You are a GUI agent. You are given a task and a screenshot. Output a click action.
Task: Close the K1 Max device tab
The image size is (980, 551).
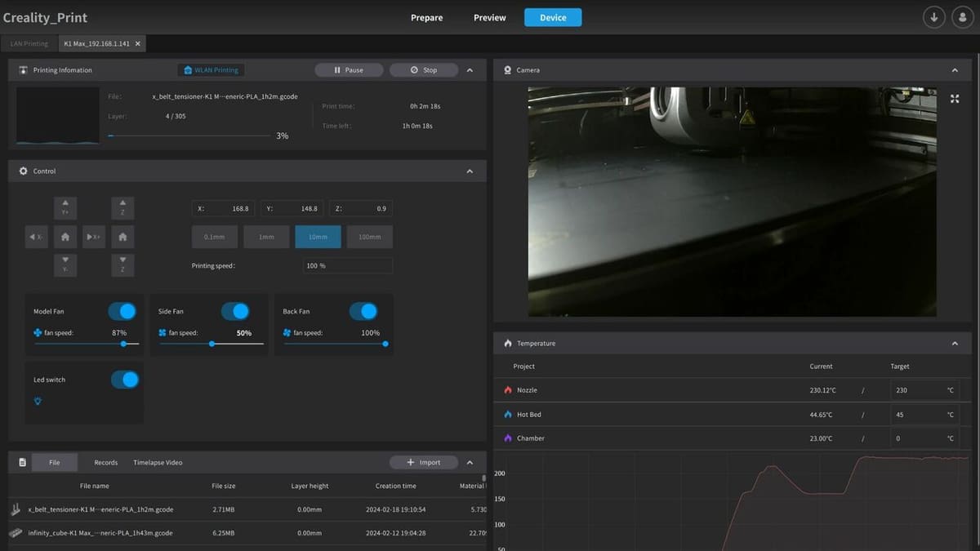coord(138,44)
